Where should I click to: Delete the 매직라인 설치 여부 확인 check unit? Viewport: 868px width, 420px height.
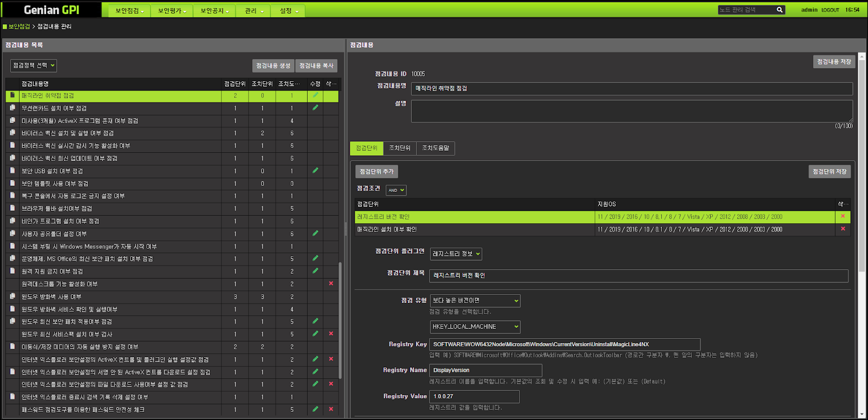(843, 229)
